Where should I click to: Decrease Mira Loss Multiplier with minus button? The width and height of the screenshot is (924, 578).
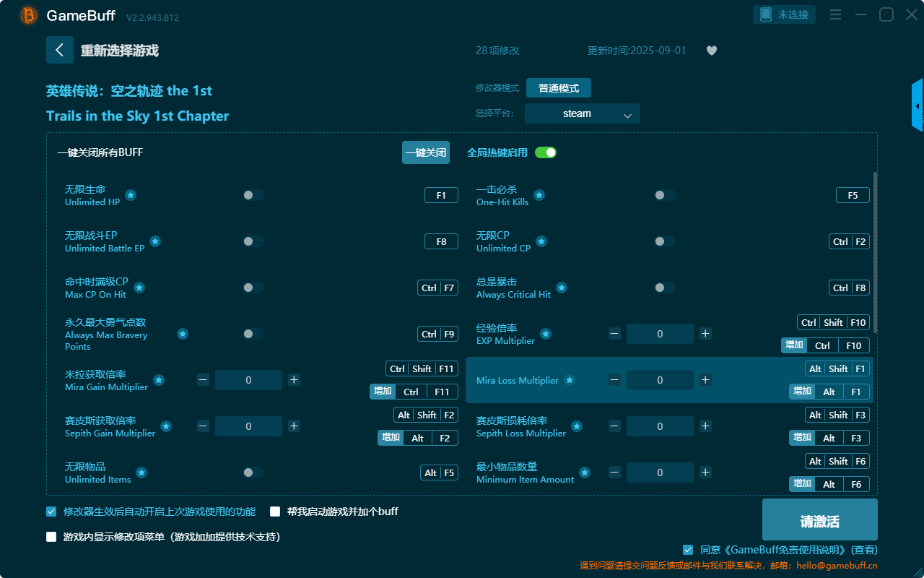tap(614, 380)
